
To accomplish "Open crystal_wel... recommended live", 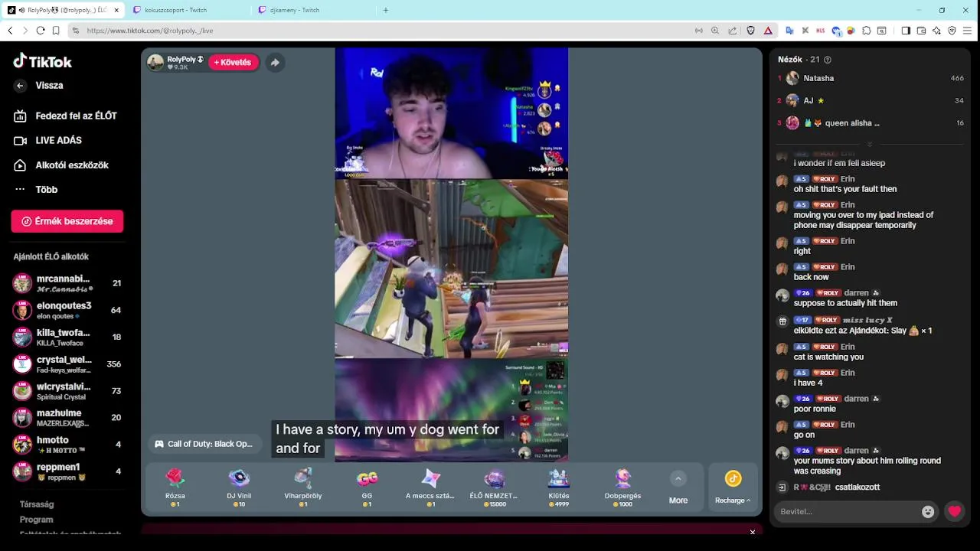I will pyautogui.click(x=67, y=364).
